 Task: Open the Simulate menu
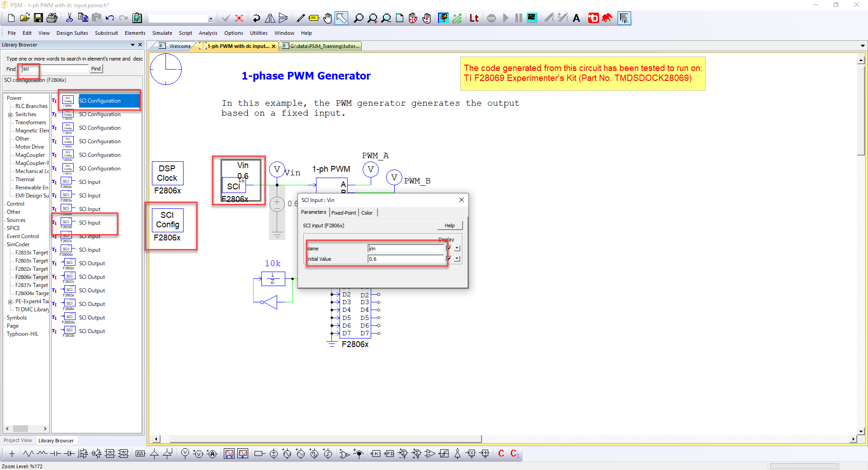162,33
